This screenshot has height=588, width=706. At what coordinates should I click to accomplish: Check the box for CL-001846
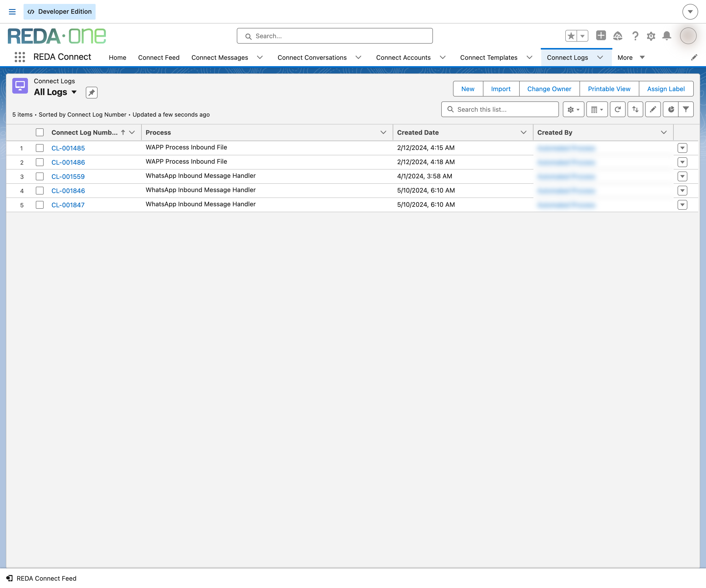(40, 191)
